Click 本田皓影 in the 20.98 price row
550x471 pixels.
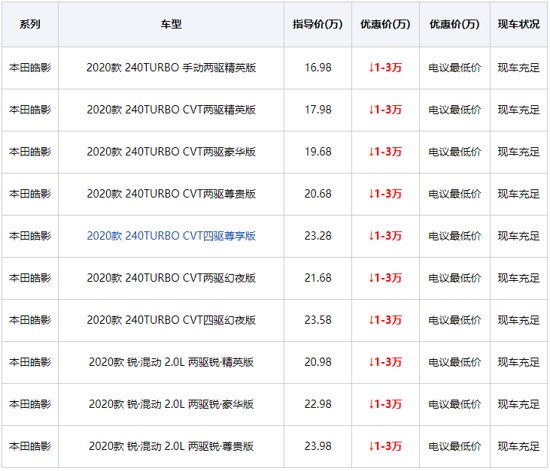pos(30,362)
